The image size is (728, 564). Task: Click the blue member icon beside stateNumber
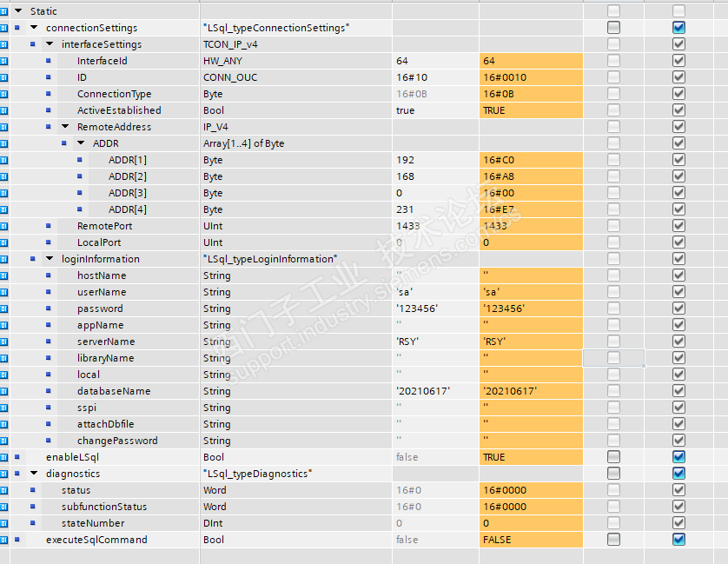click(33, 523)
